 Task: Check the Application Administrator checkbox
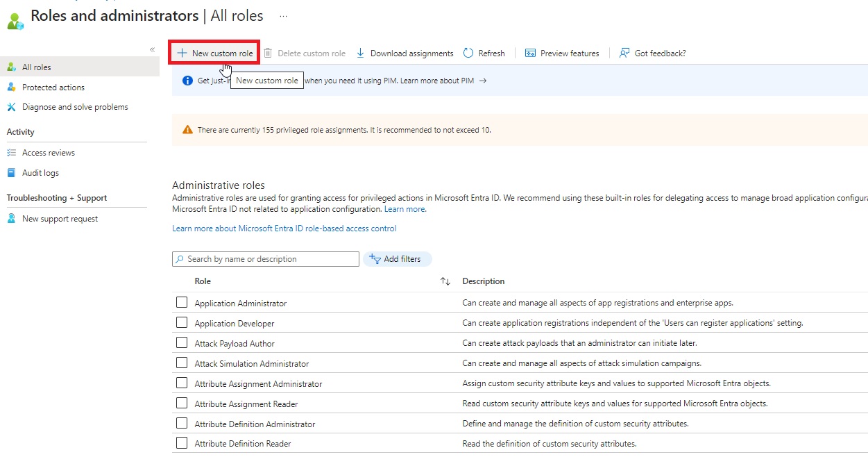coord(182,303)
